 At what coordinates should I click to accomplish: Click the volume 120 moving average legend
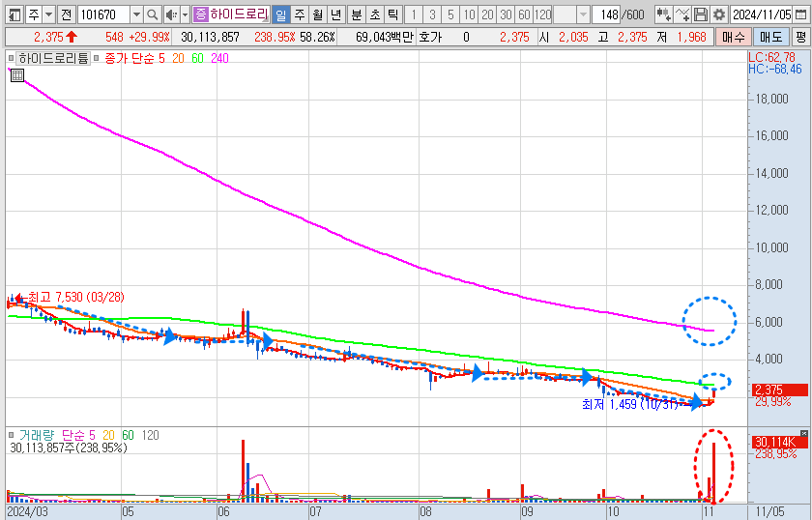[x=150, y=435]
